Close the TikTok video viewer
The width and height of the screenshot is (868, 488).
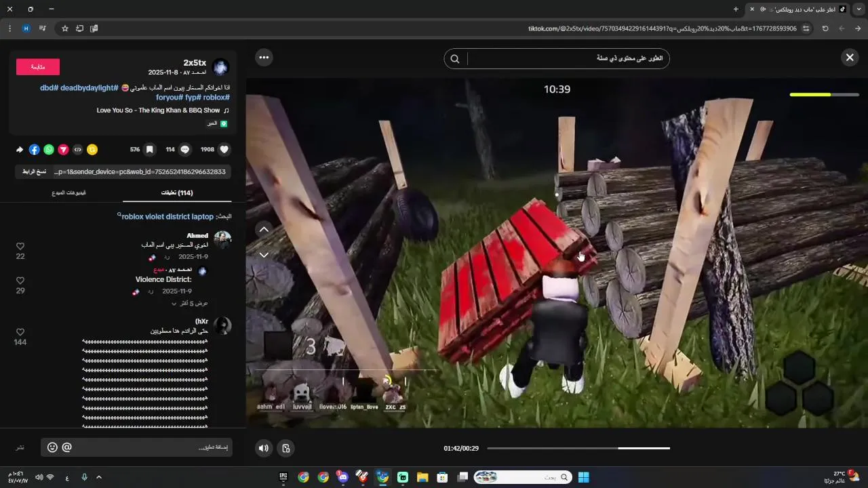pos(849,58)
